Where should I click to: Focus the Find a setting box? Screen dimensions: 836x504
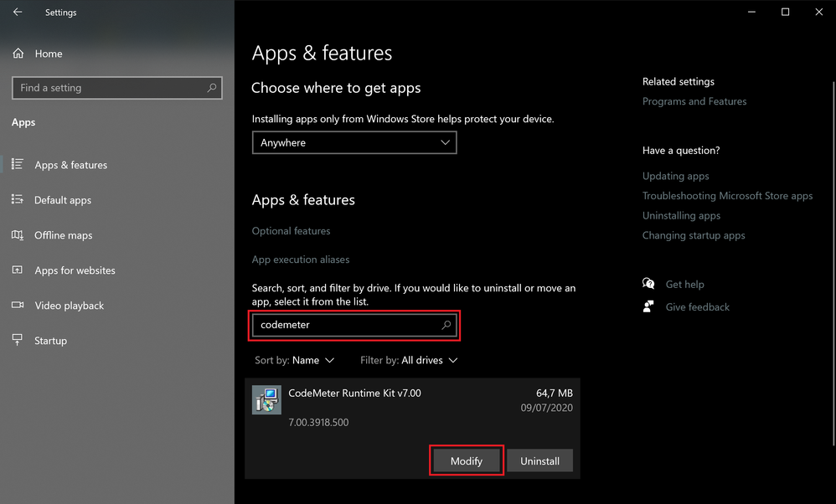coord(116,88)
